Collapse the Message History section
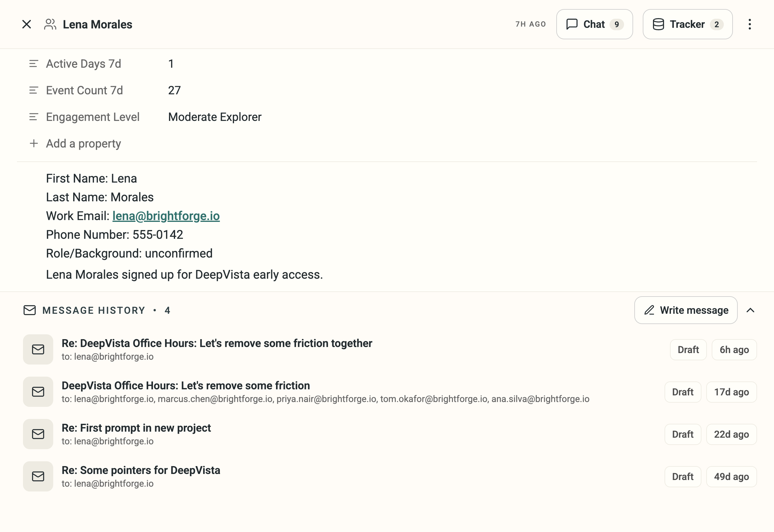Viewport: 774px width, 532px height. pos(750,310)
